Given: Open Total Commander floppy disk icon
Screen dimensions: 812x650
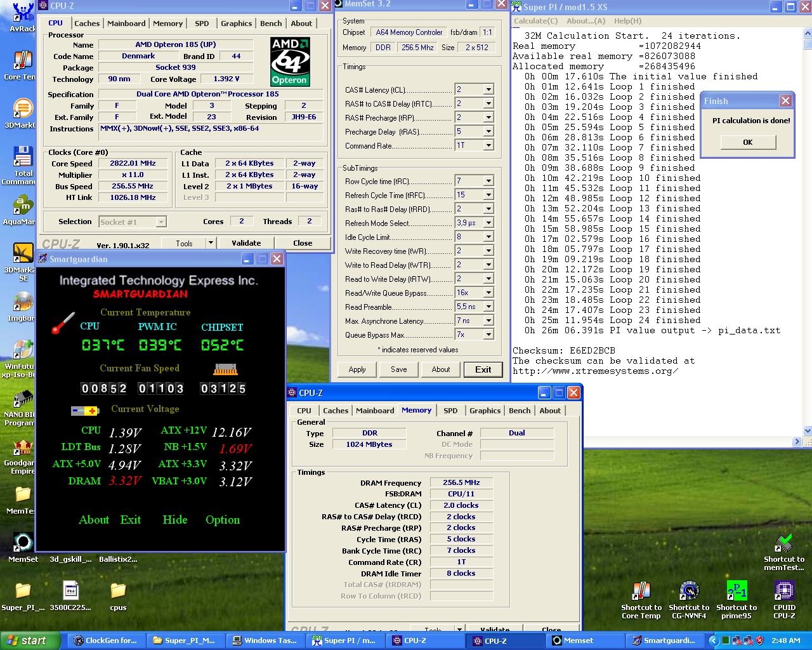Looking at the screenshot, I should pos(23,157).
